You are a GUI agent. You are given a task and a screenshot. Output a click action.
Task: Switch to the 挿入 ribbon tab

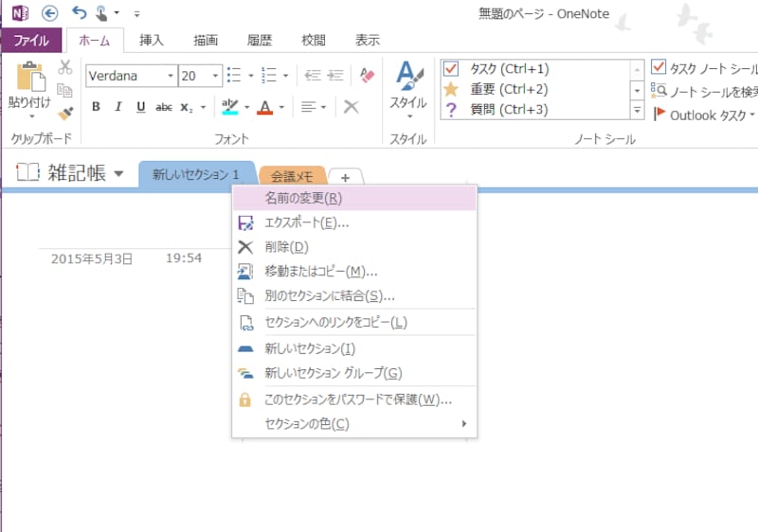point(152,40)
